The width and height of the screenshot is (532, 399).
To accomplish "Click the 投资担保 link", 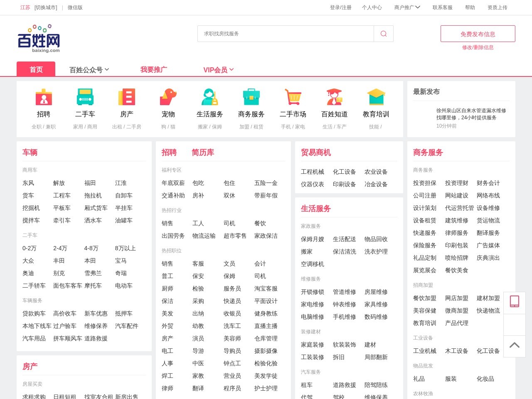I will pyautogui.click(x=425, y=183).
